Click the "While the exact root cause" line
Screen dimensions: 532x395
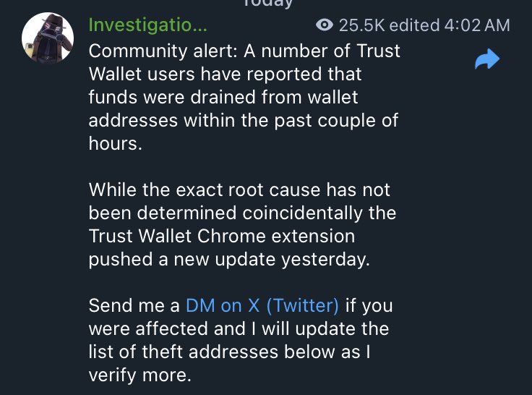(x=239, y=190)
